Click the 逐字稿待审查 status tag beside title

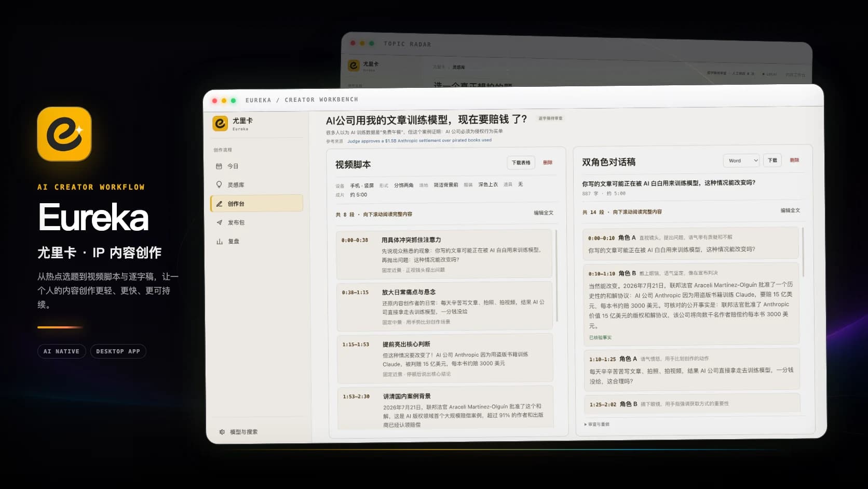550,118
